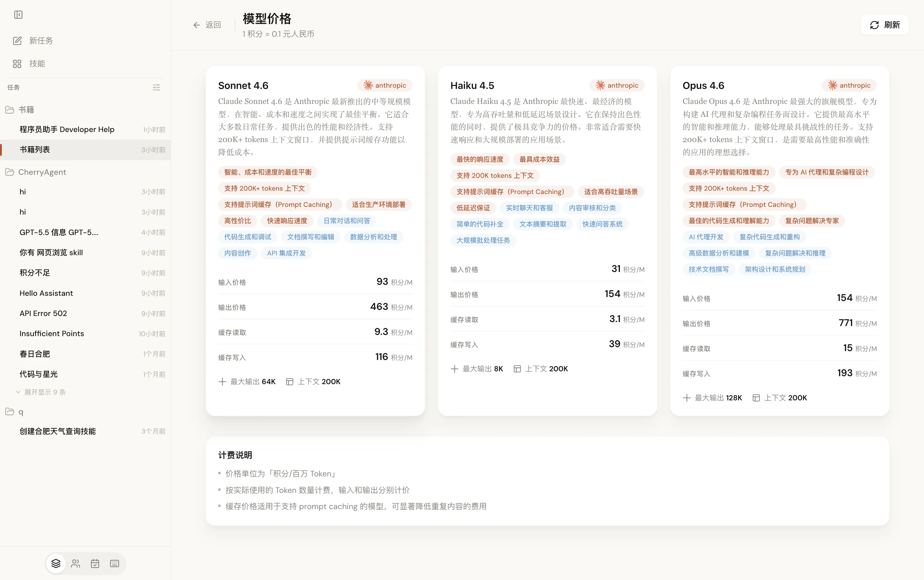
Task: Collapse the 书籍 task group
Action: (x=85, y=110)
